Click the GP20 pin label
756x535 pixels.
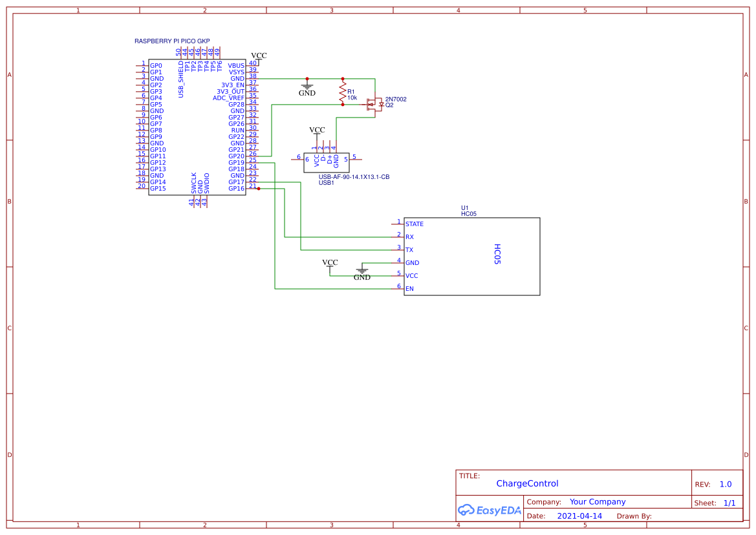236,156
